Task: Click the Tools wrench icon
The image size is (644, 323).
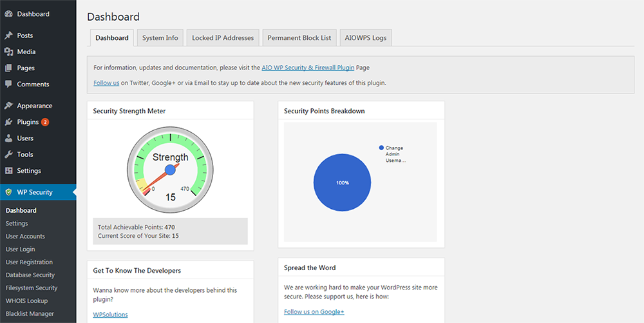Action: click(x=8, y=155)
